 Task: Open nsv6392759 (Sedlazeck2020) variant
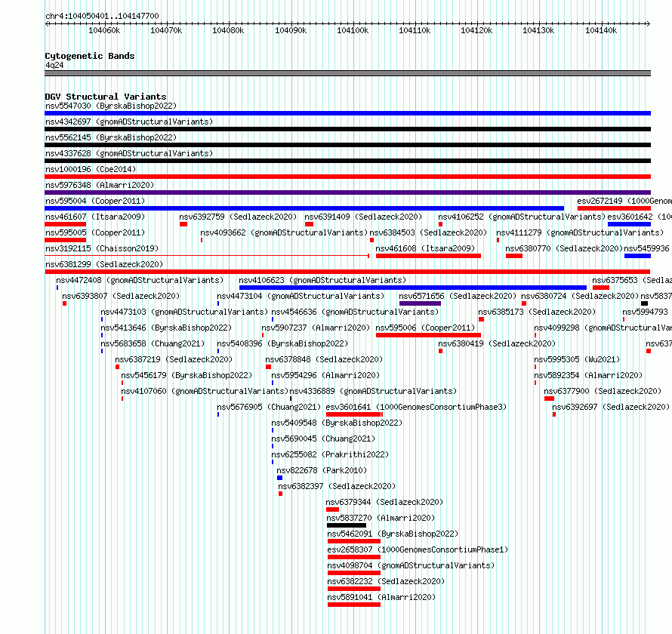click(x=238, y=217)
